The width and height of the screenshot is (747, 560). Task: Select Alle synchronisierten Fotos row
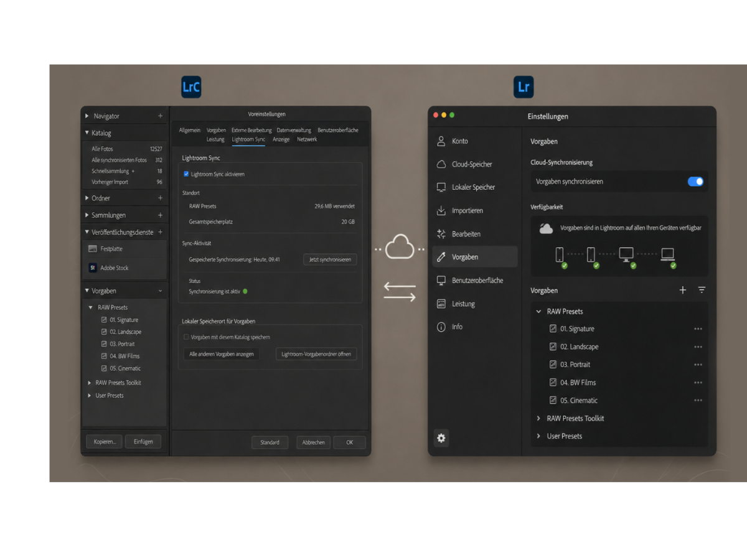(x=125, y=161)
